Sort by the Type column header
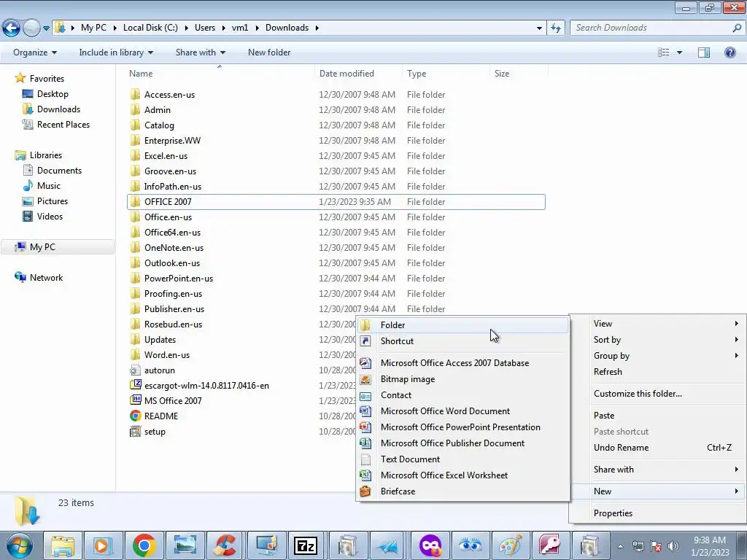The width and height of the screenshot is (747, 560). (446, 74)
